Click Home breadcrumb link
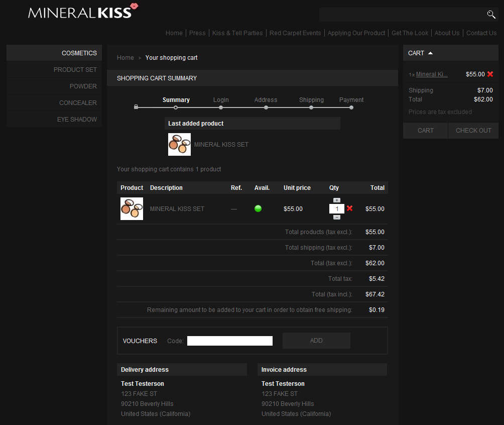Screen dimensions: 504x425 tap(125, 58)
